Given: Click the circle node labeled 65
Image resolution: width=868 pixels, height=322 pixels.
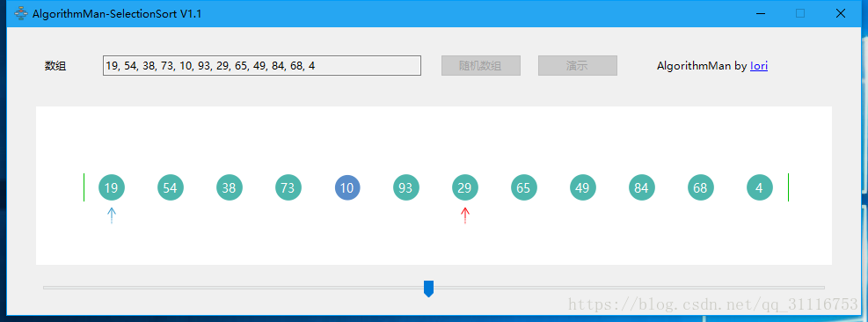Looking at the screenshot, I should coord(523,188).
